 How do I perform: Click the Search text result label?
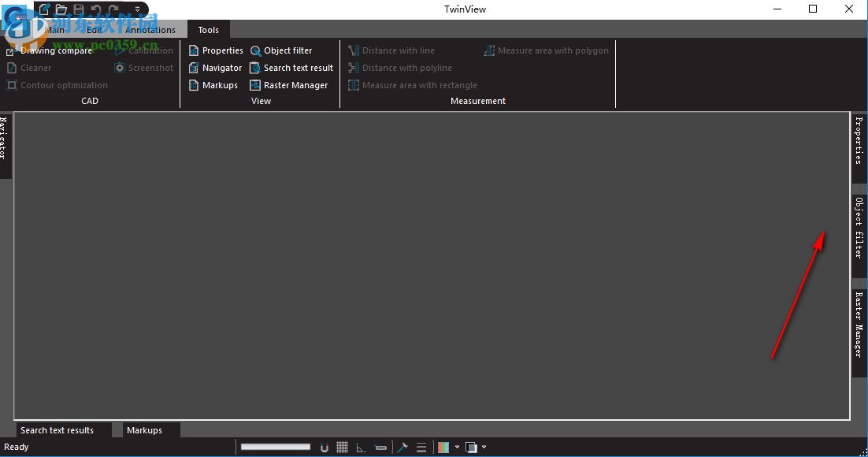point(299,68)
